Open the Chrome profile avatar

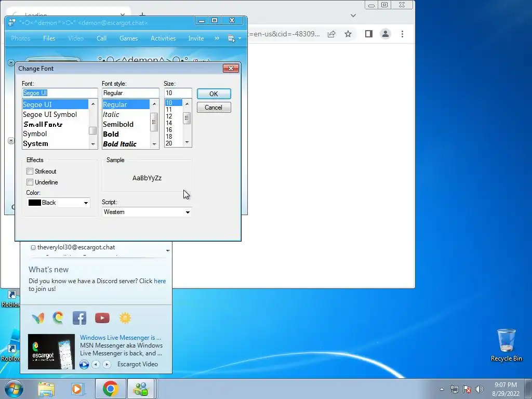pyautogui.click(x=385, y=34)
